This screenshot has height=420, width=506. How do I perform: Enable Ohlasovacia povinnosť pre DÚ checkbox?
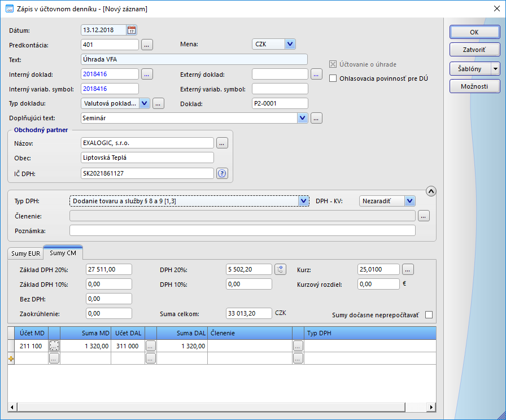click(x=333, y=78)
